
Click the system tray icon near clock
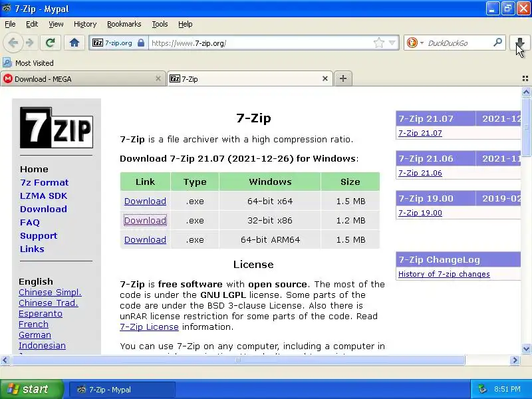482,389
